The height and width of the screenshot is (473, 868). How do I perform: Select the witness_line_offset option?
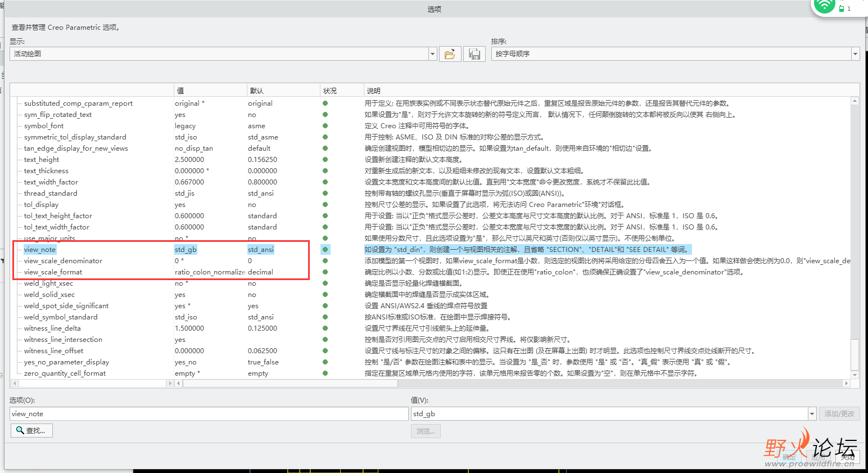coord(53,350)
